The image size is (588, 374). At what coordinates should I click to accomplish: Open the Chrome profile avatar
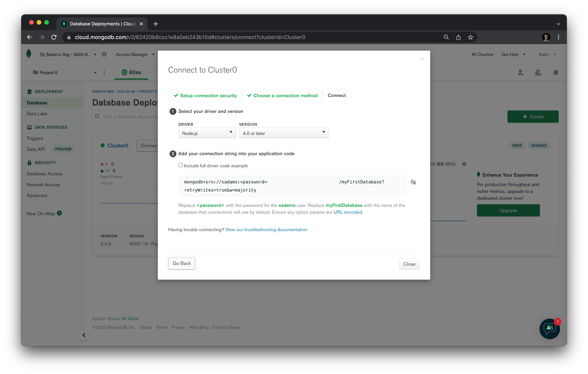coord(546,37)
